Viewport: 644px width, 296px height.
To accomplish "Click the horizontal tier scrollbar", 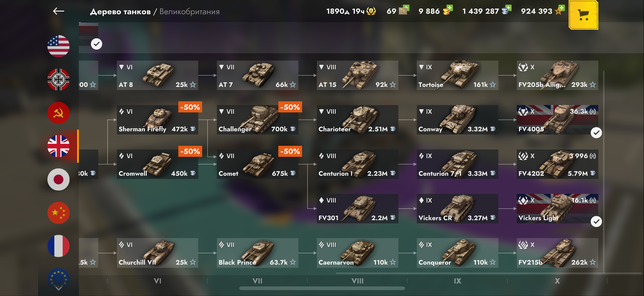I will (322, 288).
